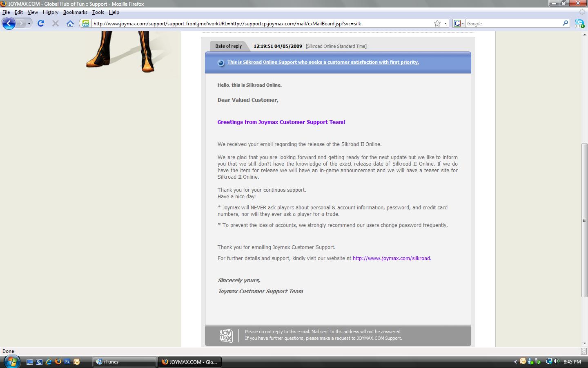The image size is (588, 368).
Task: Click the volume speaker tray icon
Action: [x=557, y=361]
